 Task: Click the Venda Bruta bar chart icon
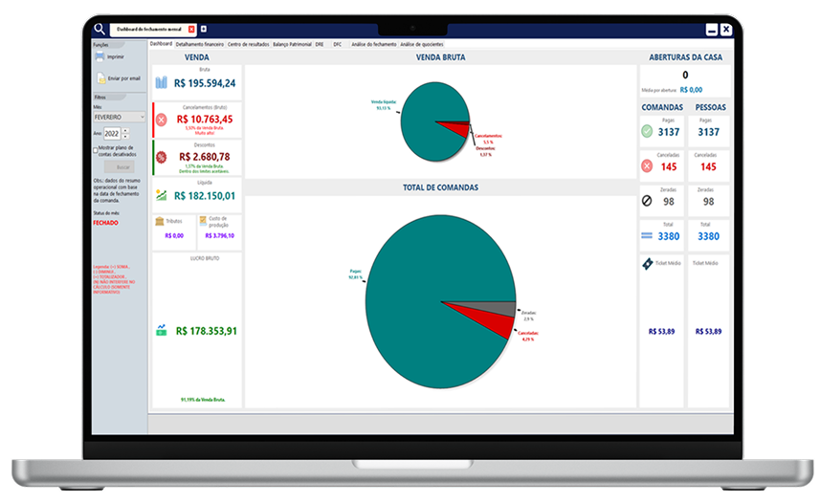click(161, 83)
